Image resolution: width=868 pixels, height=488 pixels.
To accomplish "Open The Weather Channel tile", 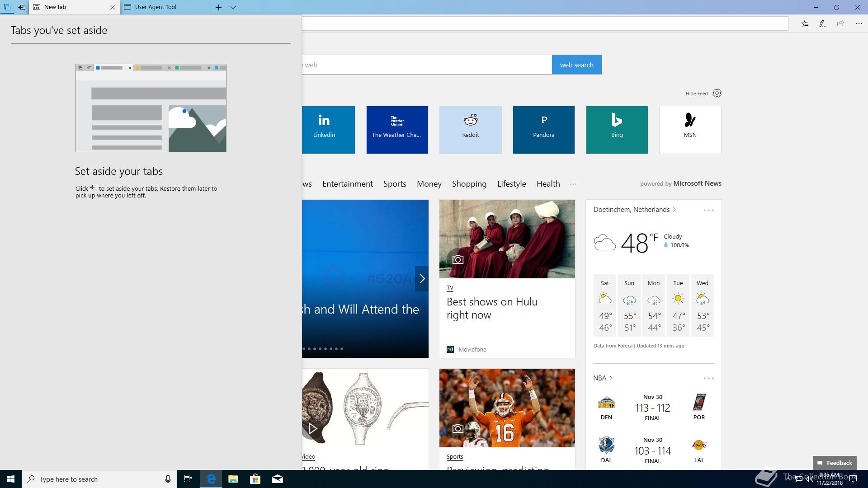I will pyautogui.click(x=397, y=130).
